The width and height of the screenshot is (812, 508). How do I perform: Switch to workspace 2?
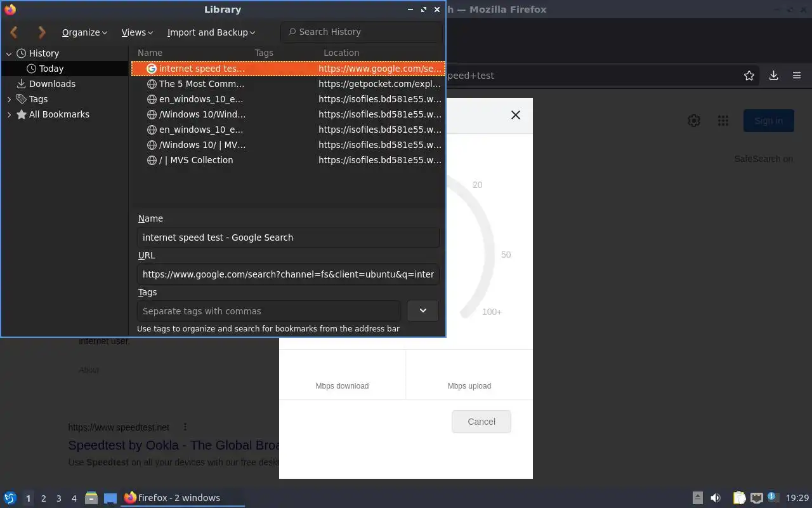pyautogui.click(x=43, y=498)
